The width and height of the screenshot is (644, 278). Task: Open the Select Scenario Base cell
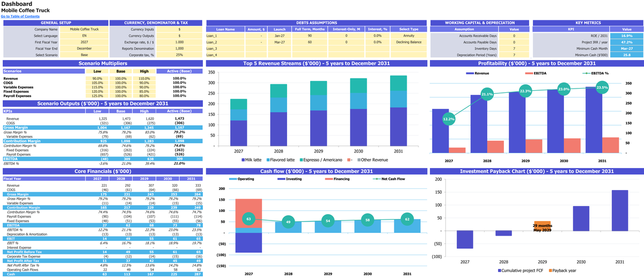pos(84,55)
